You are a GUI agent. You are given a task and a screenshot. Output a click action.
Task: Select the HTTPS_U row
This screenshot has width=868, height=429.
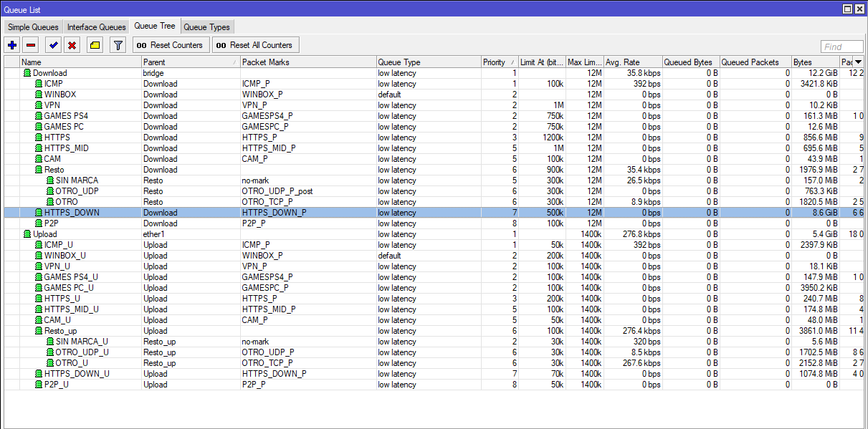click(x=433, y=299)
